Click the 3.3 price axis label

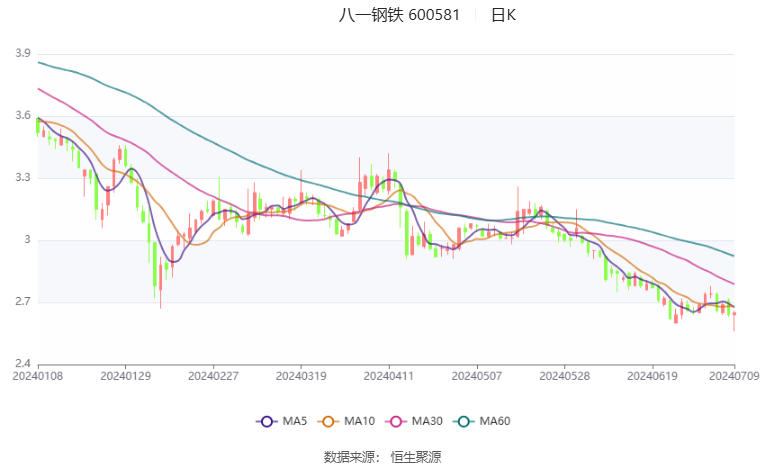pos(22,177)
